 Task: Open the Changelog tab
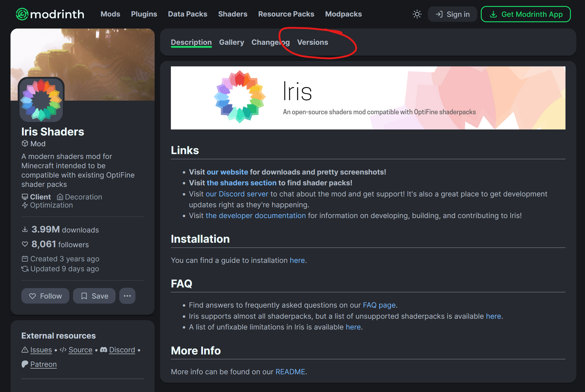[271, 42]
